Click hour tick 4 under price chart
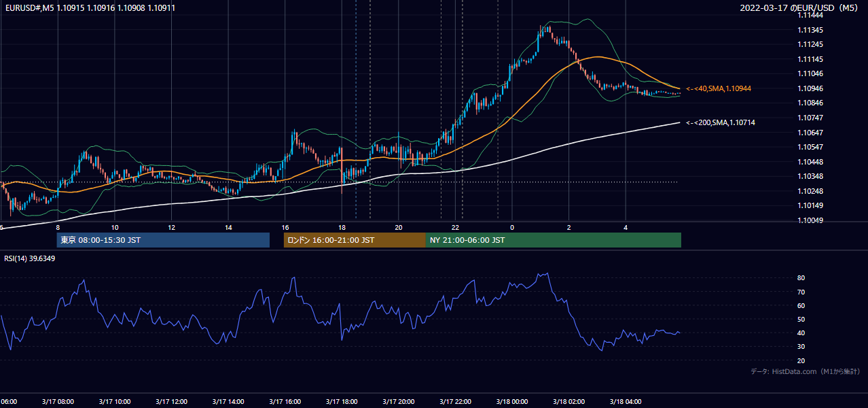868x408 pixels. pyautogui.click(x=626, y=228)
